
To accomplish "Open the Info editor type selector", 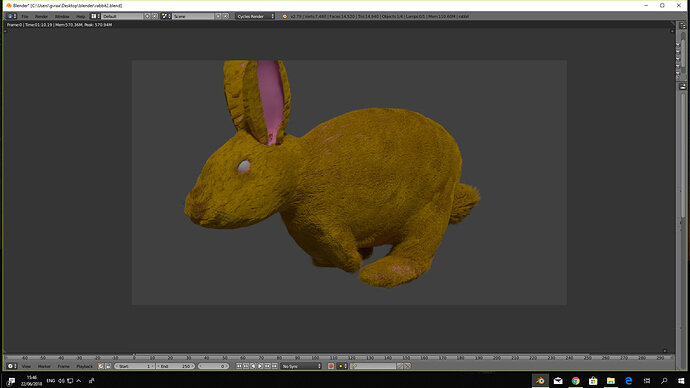I will [11, 16].
